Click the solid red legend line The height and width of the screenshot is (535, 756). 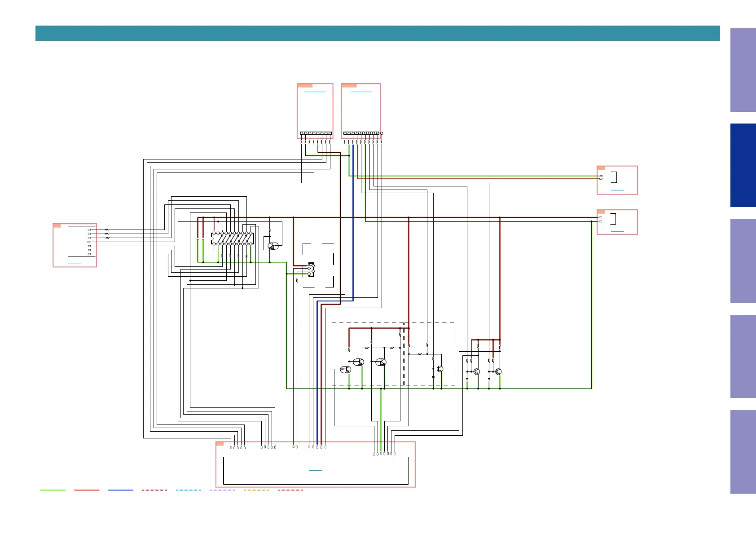point(87,490)
